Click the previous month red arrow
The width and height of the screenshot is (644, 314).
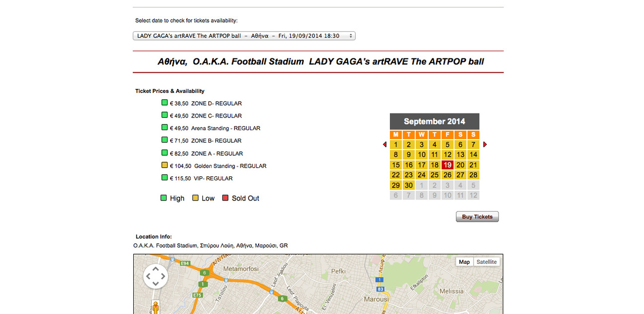pyautogui.click(x=385, y=145)
